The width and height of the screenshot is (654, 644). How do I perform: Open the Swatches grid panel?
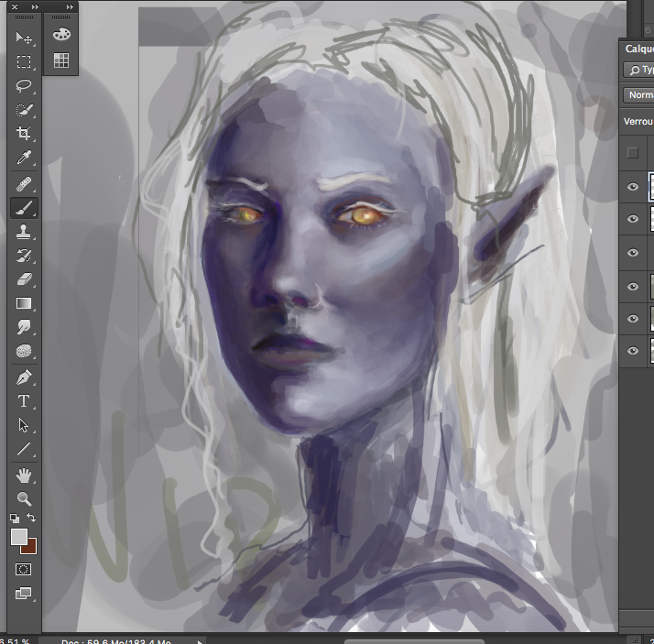[x=61, y=61]
